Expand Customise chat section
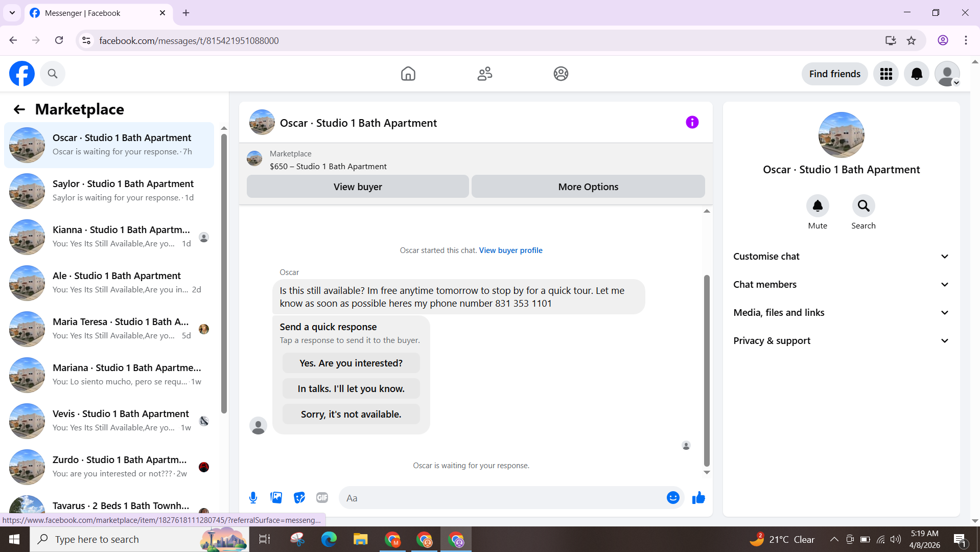Viewport: 980px width, 552px height. point(841,257)
